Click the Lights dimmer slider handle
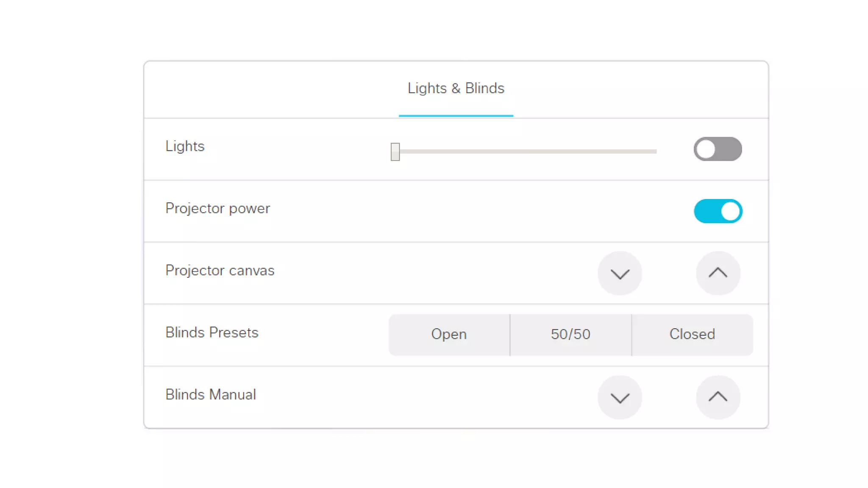The image size is (868, 488). click(x=395, y=151)
